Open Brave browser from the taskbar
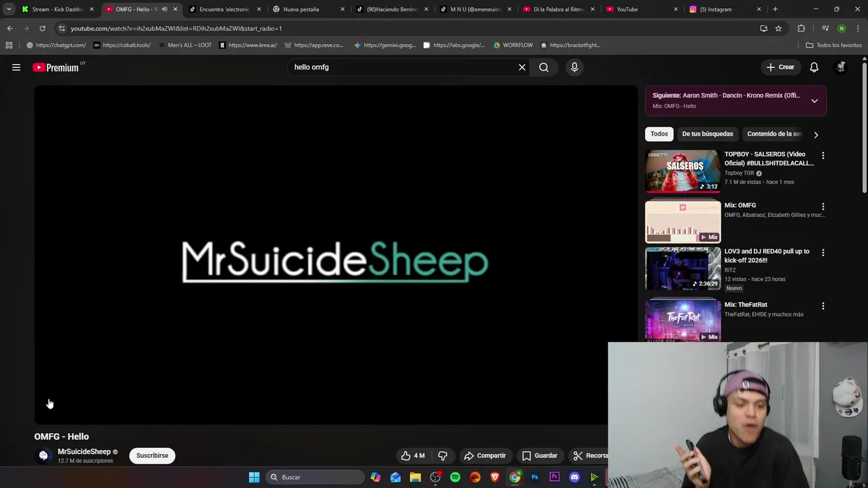This screenshot has width=868, height=488. point(495,477)
